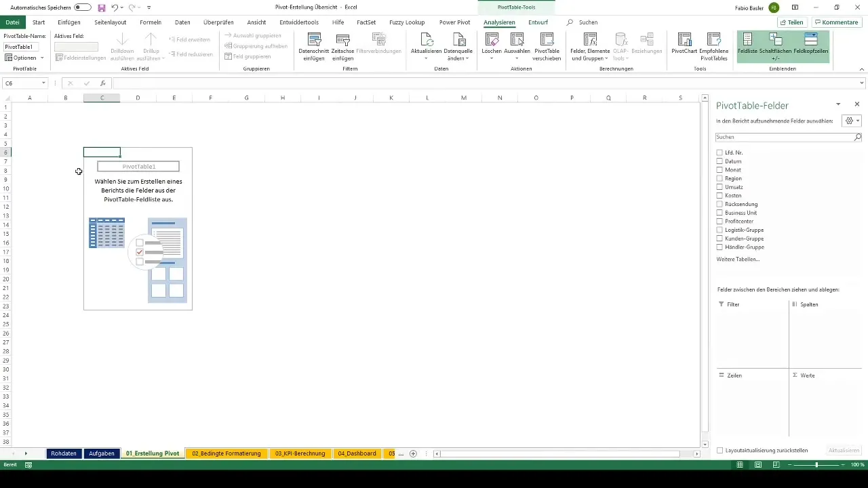The image size is (868, 488).
Task: Click the Save icon in title bar
Action: click(x=101, y=7)
